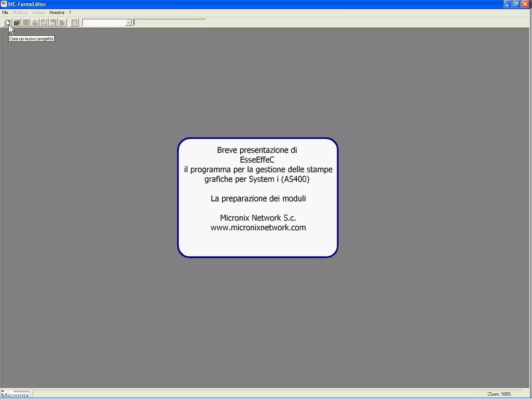This screenshot has height=399, width=532.
Task: Click the open project folder icon
Action: point(17,23)
